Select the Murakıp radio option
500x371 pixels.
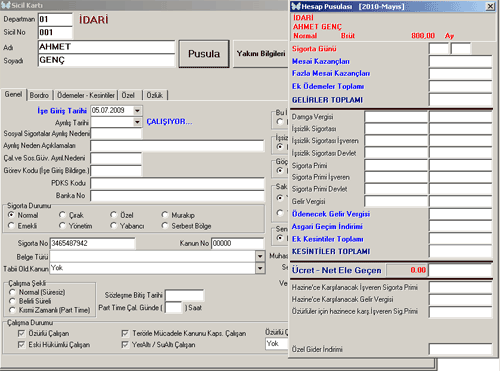point(165,215)
